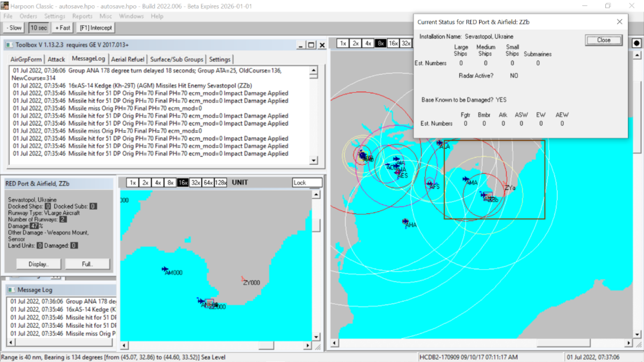This screenshot has height=362, width=644.
Task: Set group map zoom to 1x
Action: (343, 43)
